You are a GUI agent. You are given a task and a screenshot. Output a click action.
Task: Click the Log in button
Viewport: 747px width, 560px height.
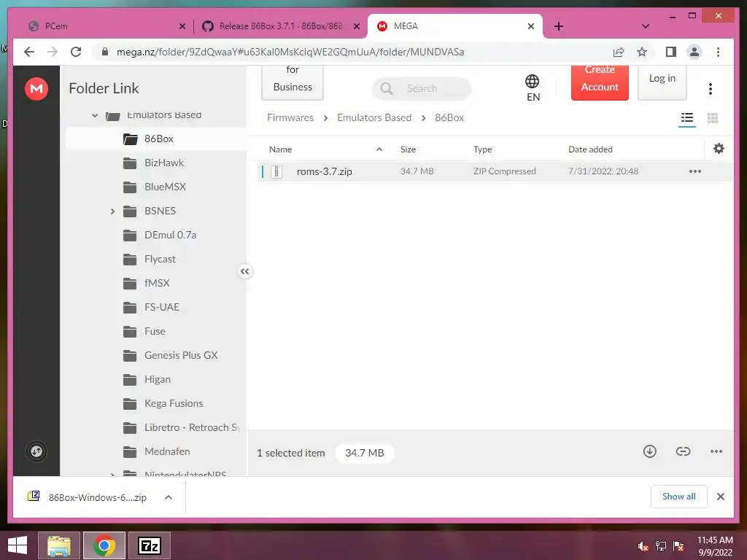click(662, 82)
